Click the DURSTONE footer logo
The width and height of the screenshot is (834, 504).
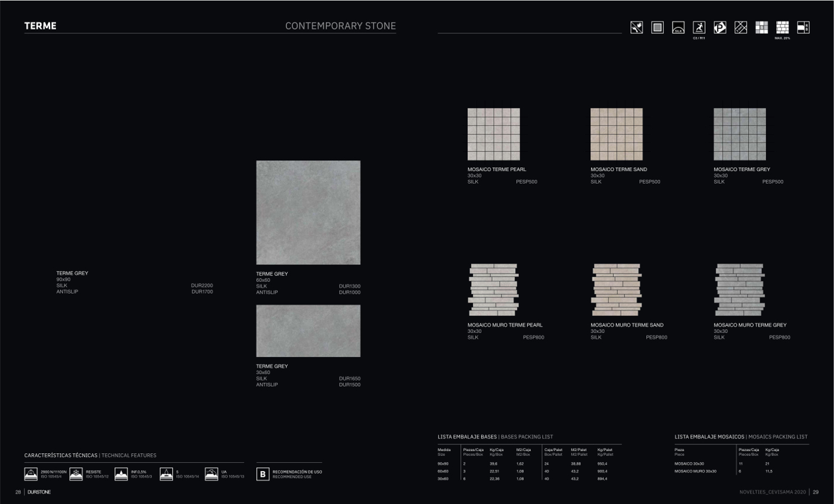[39, 492]
